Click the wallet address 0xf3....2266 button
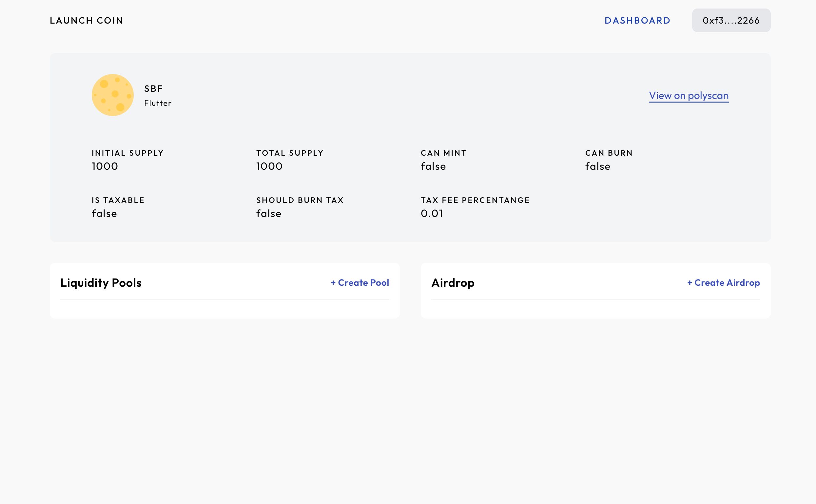Viewport: 816px width, 504px height. (731, 20)
